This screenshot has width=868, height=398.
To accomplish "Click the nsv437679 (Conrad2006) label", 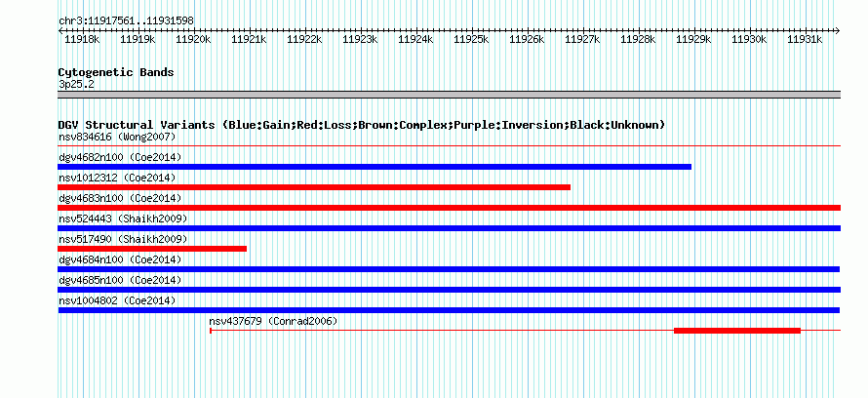I will pyautogui.click(x=273, y=321).
